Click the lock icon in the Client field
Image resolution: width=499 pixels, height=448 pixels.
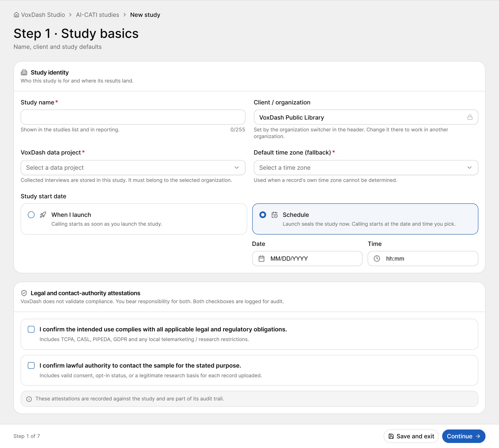pyautogui.click(x=470, y=117)
